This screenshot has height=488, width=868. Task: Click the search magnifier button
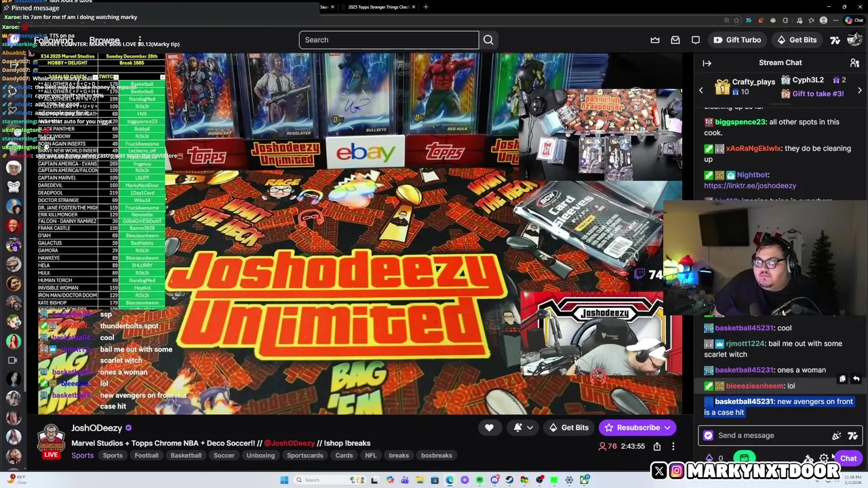click(488, 40)
